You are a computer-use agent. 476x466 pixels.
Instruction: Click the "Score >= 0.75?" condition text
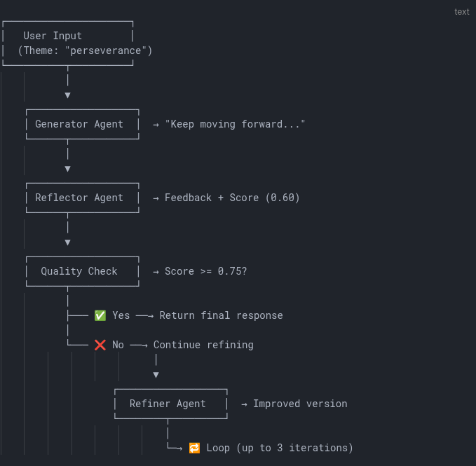[x=205, y=271]
